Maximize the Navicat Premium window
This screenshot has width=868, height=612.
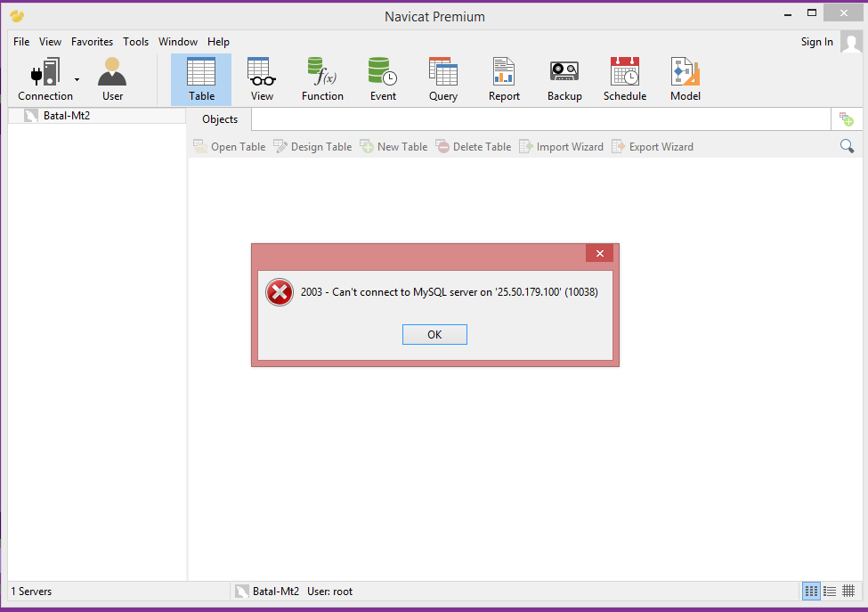tap(812, 13)
